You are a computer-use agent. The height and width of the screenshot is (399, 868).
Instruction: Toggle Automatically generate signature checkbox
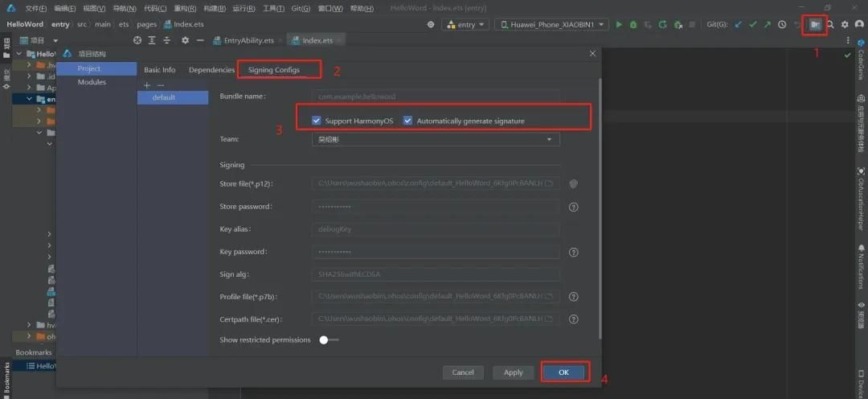408,121
